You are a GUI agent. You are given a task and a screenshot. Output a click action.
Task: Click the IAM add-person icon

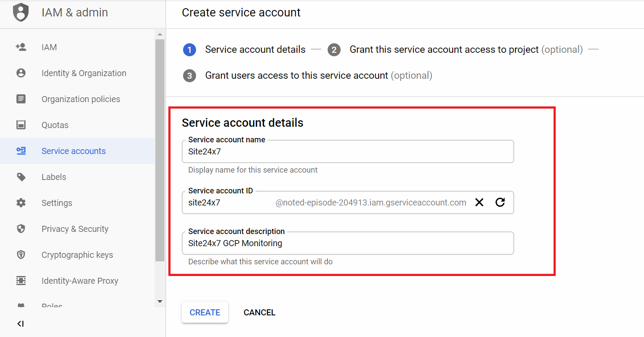click(x=21, y=47)
